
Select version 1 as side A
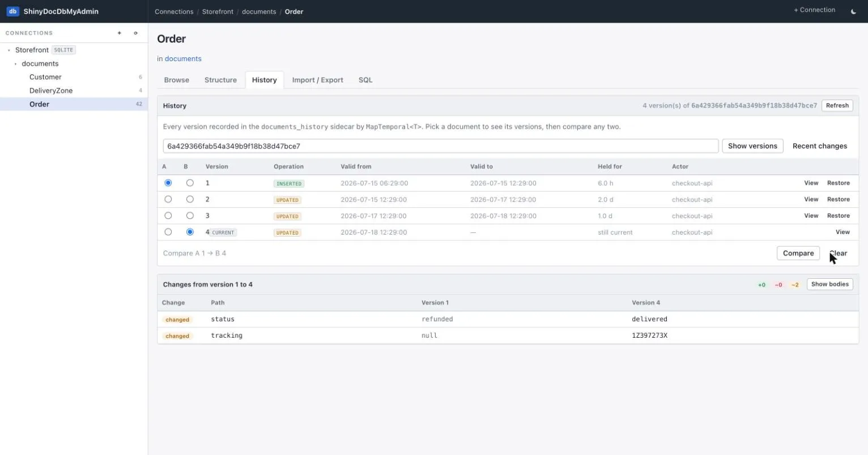click(168, 183)
